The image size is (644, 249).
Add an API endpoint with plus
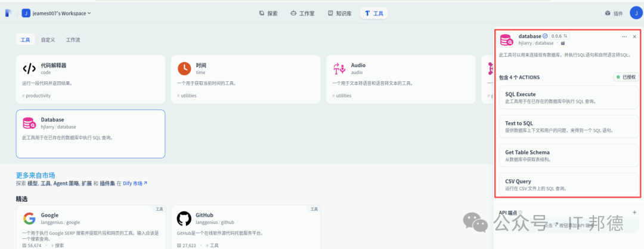click(x=634, y=213)
